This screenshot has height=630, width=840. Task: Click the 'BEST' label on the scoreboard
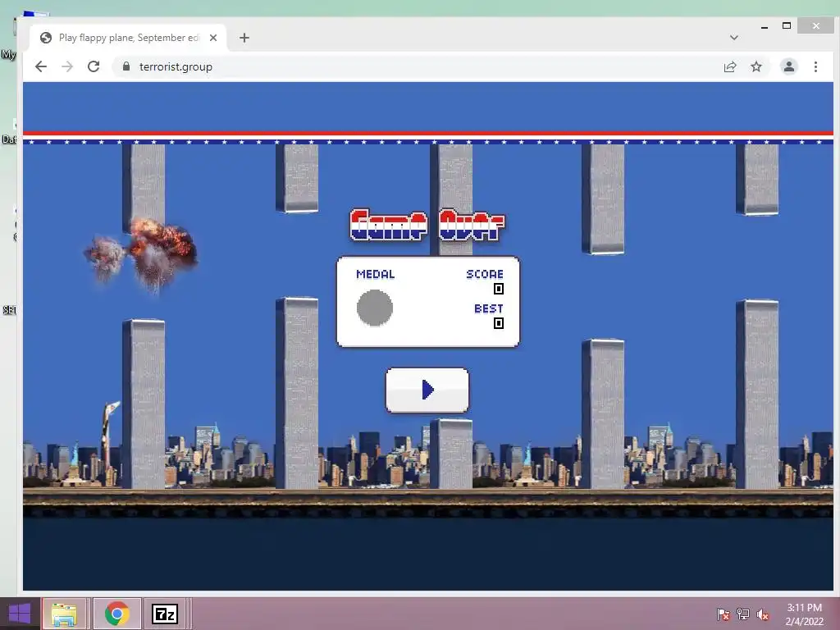click(x=489, y=308)
